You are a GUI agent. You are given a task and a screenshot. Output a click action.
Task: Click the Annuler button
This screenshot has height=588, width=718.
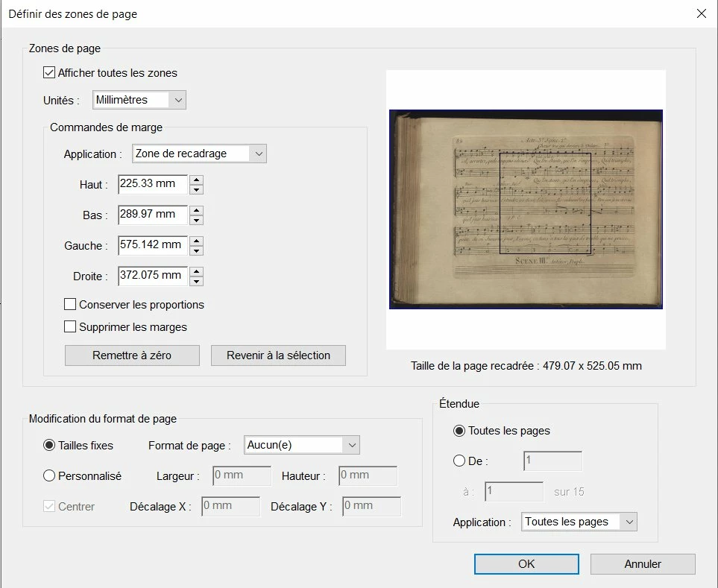(643, 563)
